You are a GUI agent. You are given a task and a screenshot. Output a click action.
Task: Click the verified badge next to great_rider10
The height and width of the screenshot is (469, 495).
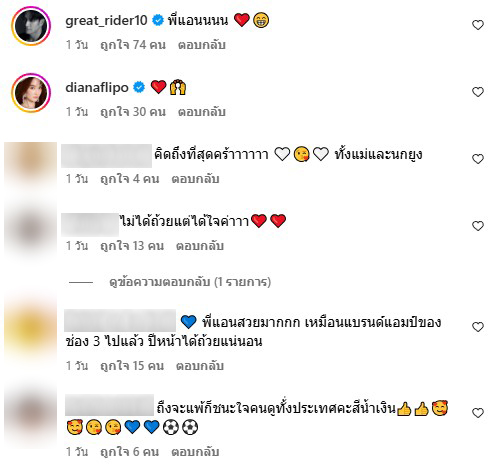[158, 21]
